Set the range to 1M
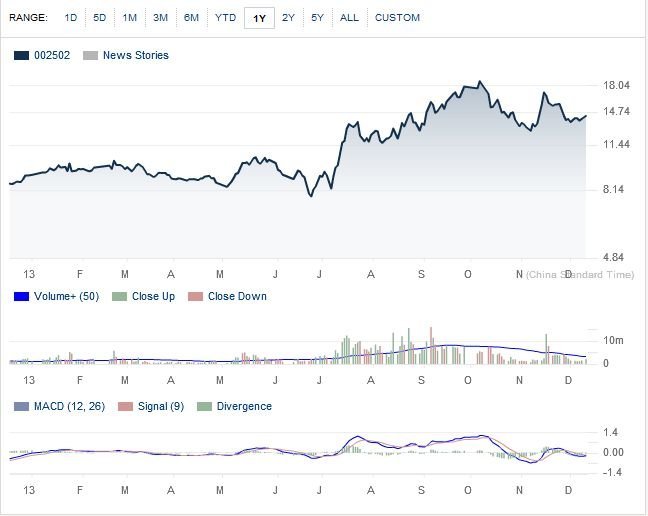This screenshot has width=648, height=516. coord(130,18)
